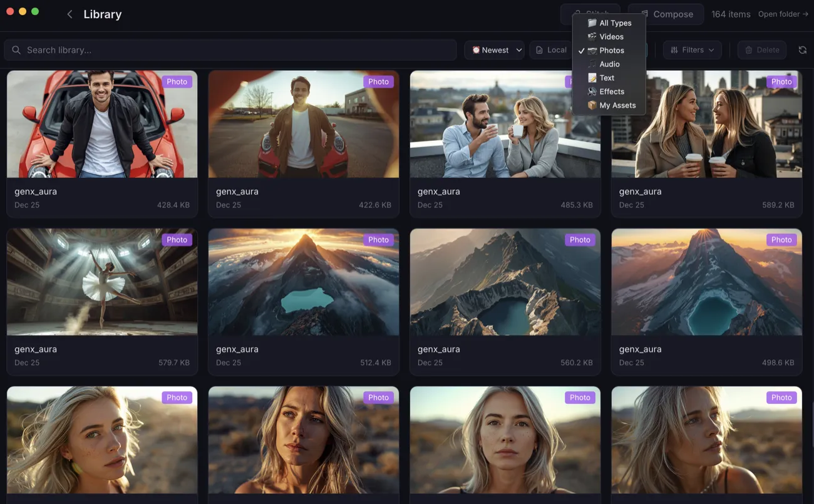Click the search magnifier icon

point(16,49)
